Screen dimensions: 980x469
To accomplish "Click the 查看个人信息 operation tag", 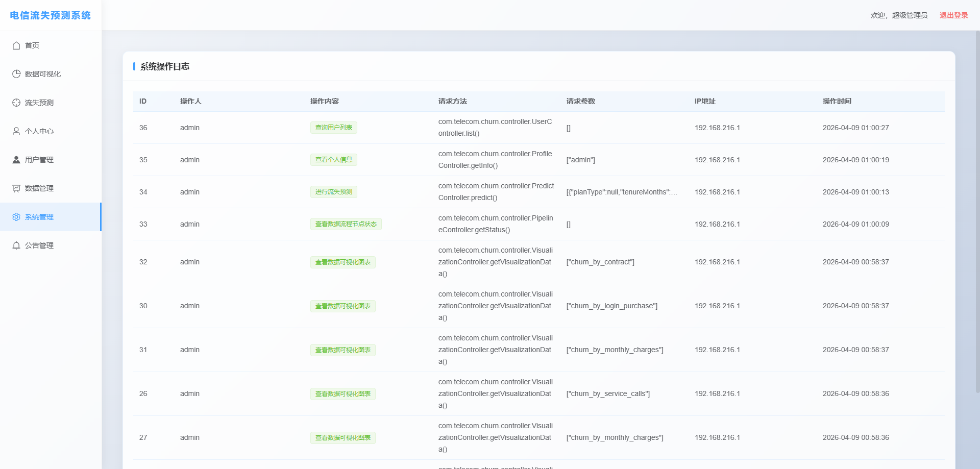I will click(333, 160).
